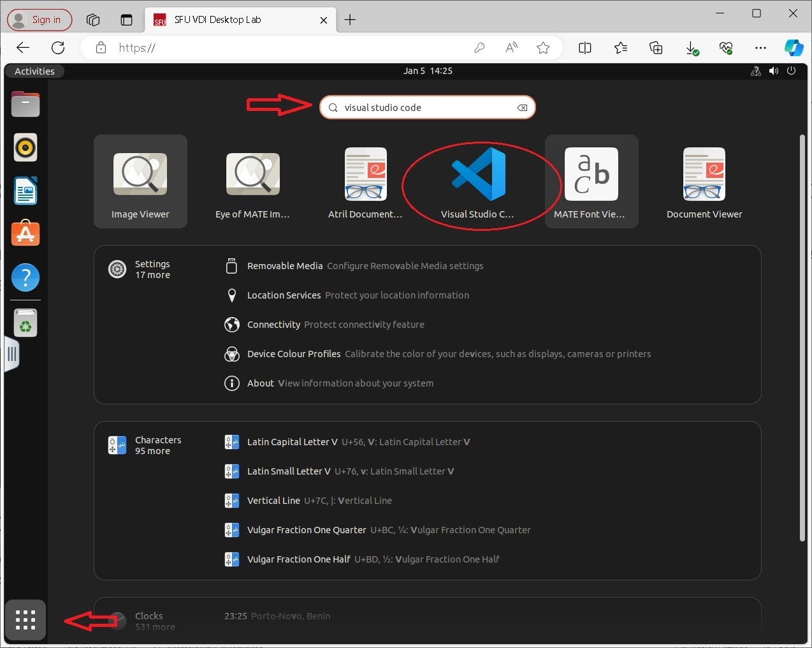The width and height of the screenshot is (812, 648).
Task: Open MATE Font Viewer app
Action: 591,182
